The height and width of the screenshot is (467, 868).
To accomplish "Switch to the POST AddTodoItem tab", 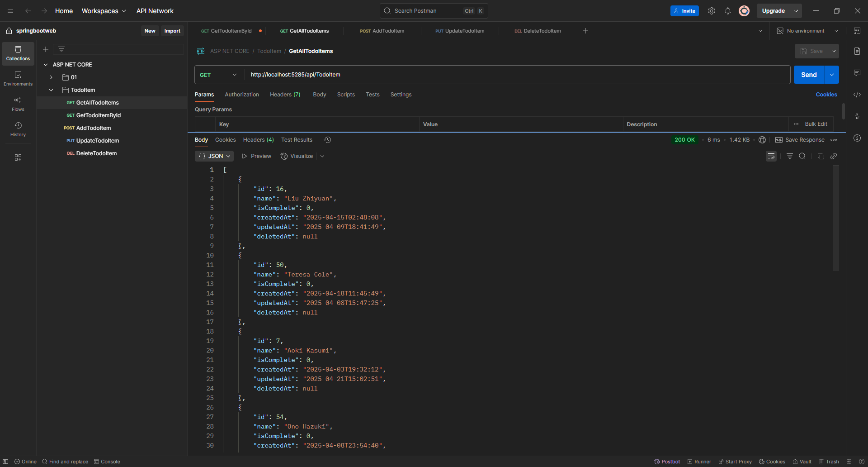I will point(382,31).
